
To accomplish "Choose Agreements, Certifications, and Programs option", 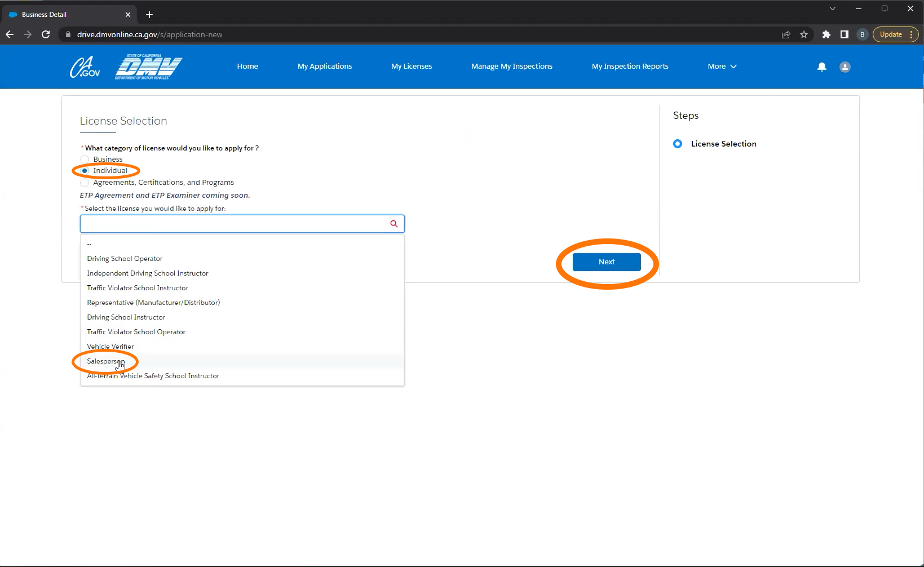I will coord(85,183).
